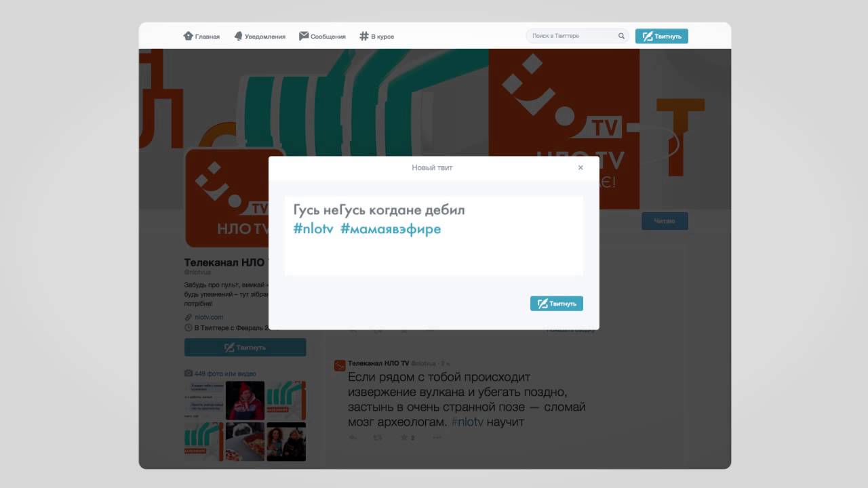Click the notifications bell icon
The height and width of the screenshot is (488, 868).
238,36
